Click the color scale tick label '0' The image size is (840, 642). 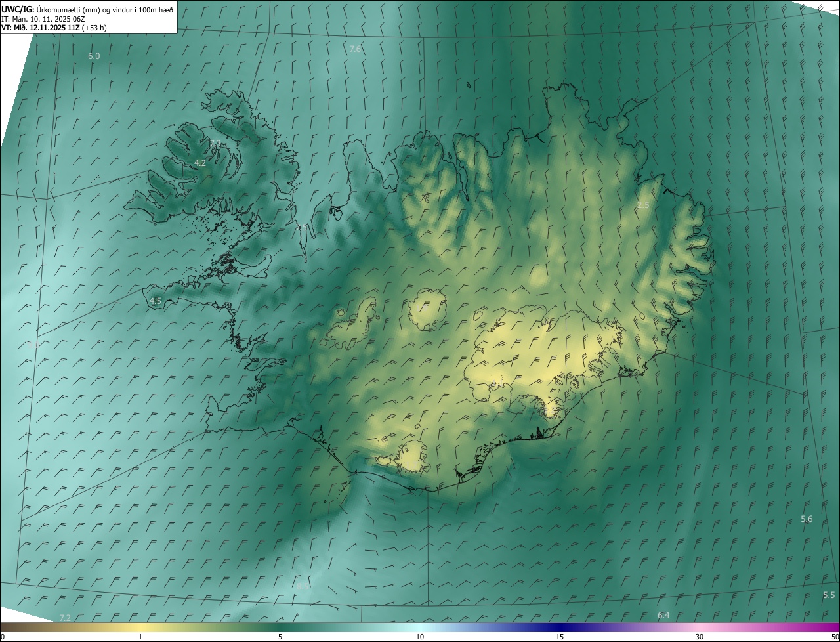click(3, 637)
